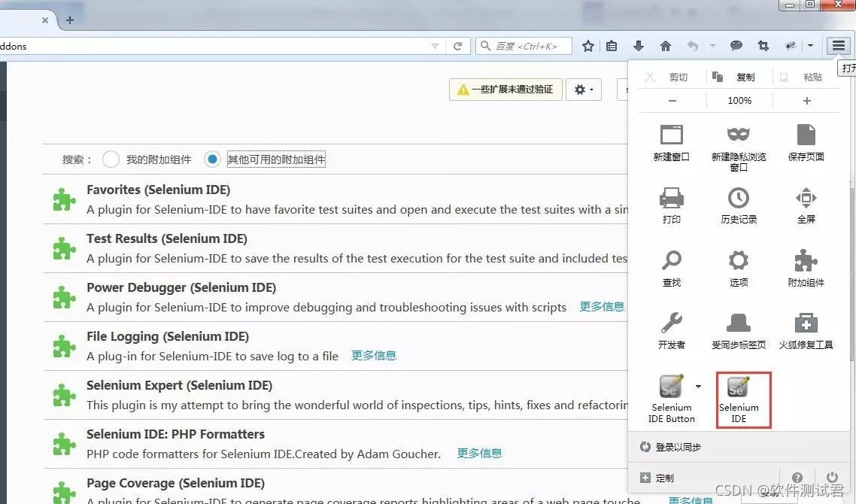856x504 pixels.
Task: Open 更多信息 link for Power Debugger
Action: (x=602, y=307)
